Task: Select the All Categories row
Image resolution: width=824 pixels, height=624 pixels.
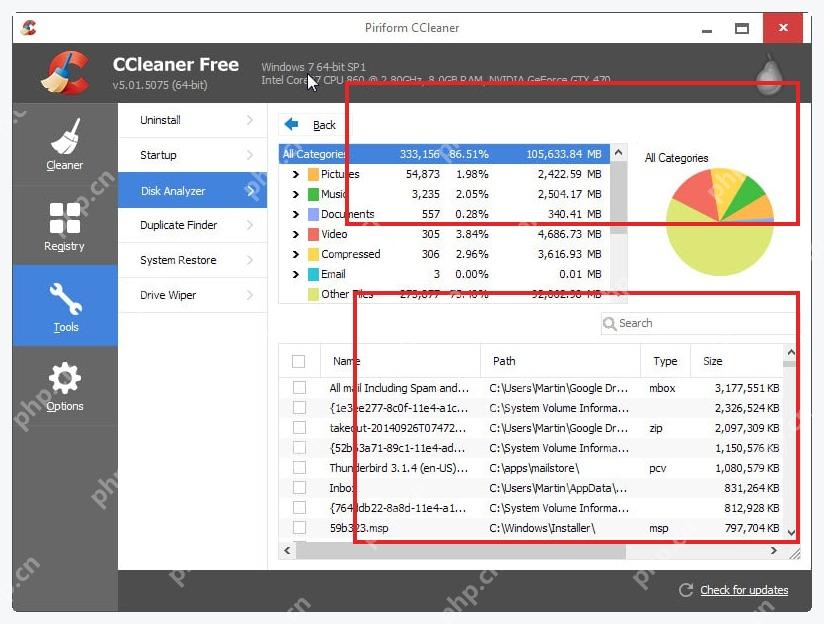Action: 444,154
